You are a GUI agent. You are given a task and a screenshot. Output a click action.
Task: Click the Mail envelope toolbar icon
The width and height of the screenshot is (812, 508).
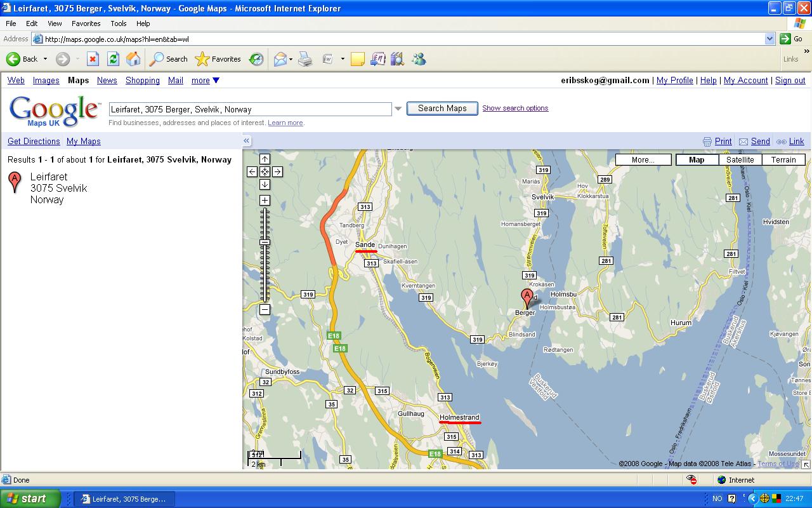[x=280, y=59]
